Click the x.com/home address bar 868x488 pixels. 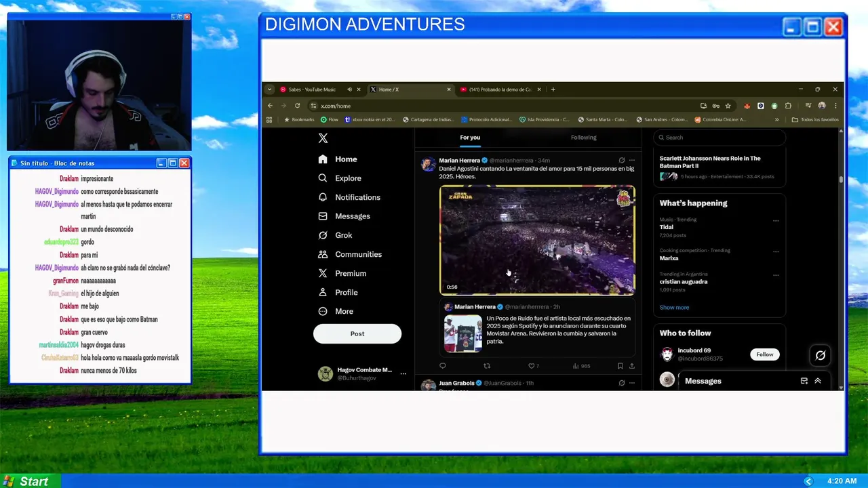coord(502,106)
